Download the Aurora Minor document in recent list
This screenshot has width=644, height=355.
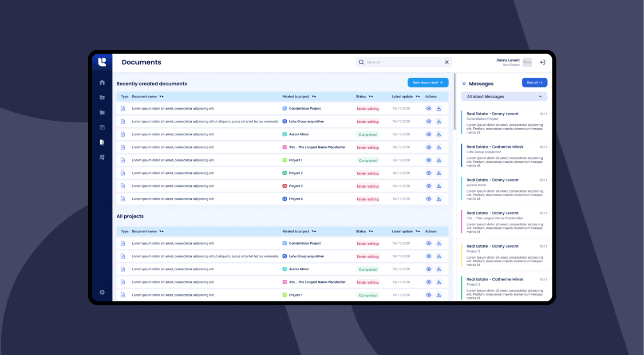tap(439, 134)
